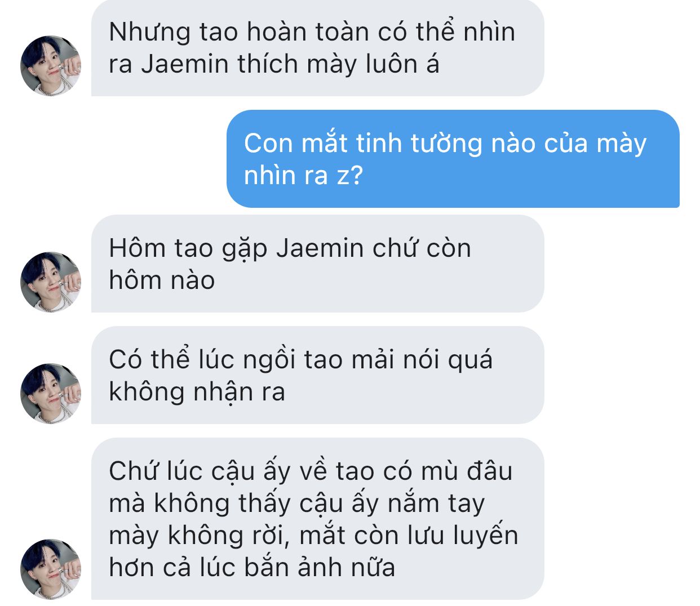The width and height of the screenshot is (700, 606).
Task: Tap avatar beside the last long message
Action: (x=51, y=569)
